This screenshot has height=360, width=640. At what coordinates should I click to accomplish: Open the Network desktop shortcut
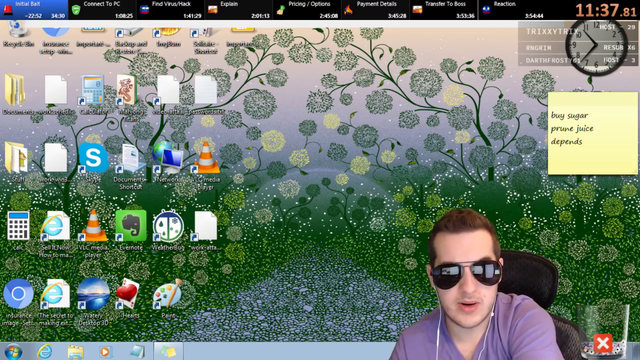168,160
